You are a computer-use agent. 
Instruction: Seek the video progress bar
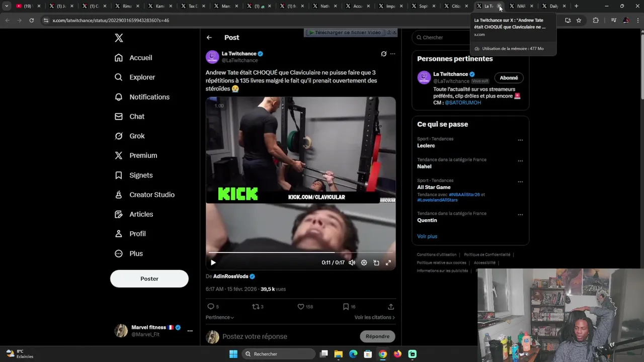pos(301,252)
